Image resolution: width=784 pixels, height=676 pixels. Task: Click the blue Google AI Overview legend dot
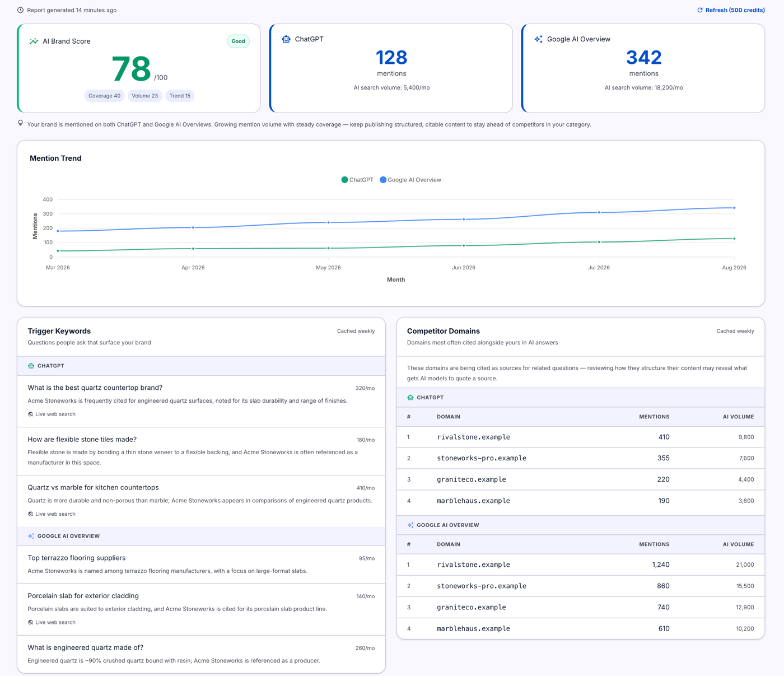click(383, 180)
